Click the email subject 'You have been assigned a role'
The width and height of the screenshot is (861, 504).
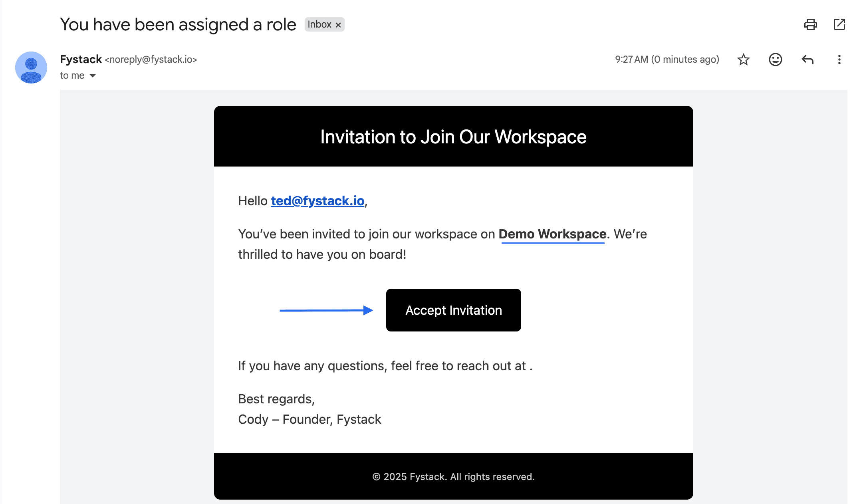[x=178, y=24]
